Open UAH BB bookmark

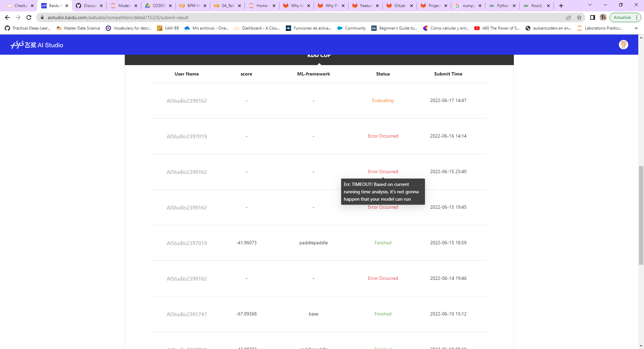pos(168,28)
